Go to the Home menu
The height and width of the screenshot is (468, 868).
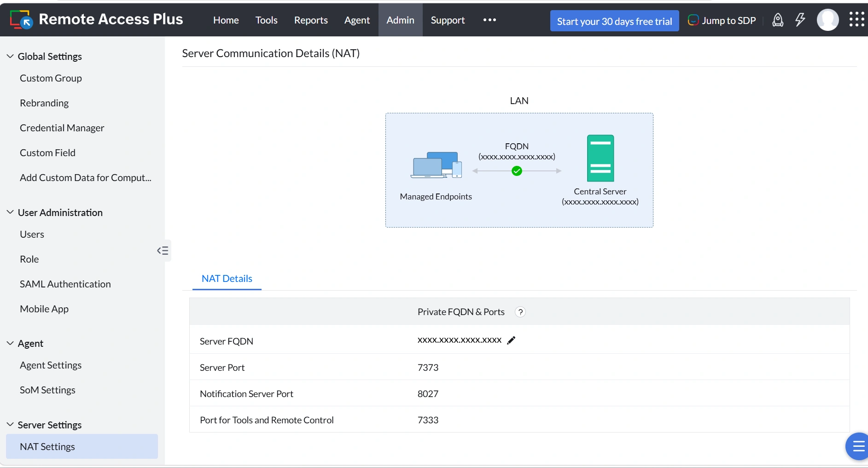pyautogui.click(x=226, y=20)
